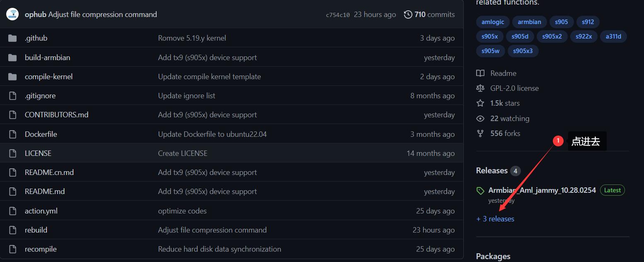Click the GPL-2.0 license scales icon
This screenshot has height=262, width=644.
click(x=480, y=88)
